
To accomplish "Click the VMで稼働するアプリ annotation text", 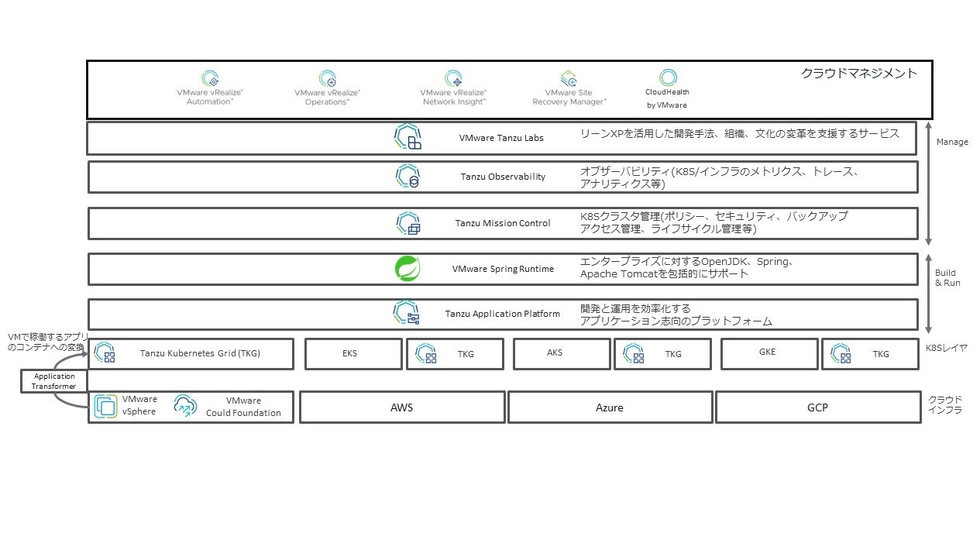I will [46, 342].
